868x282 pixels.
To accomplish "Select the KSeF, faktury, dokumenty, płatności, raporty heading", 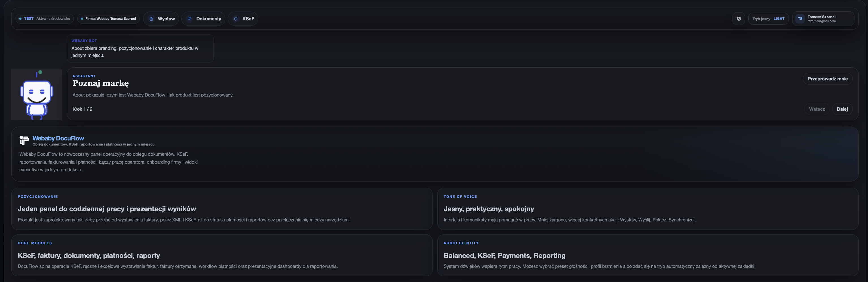I will (89, 255).
